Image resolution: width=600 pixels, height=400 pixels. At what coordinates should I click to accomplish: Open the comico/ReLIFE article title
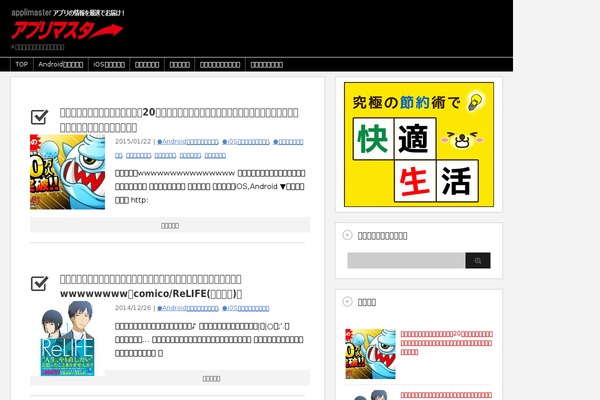pos(151,286)
